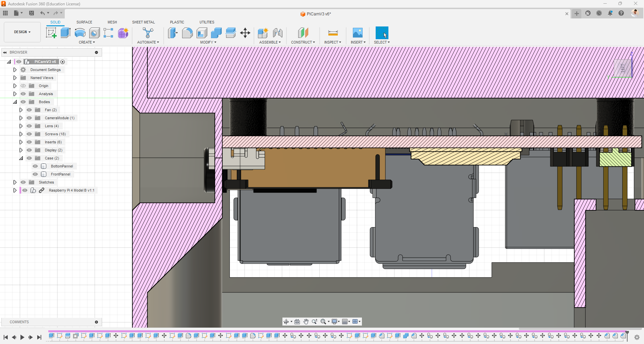This screenshot has width=644, height=344.
Task: Open the Automate tool icon
Action: coord(148,33)
